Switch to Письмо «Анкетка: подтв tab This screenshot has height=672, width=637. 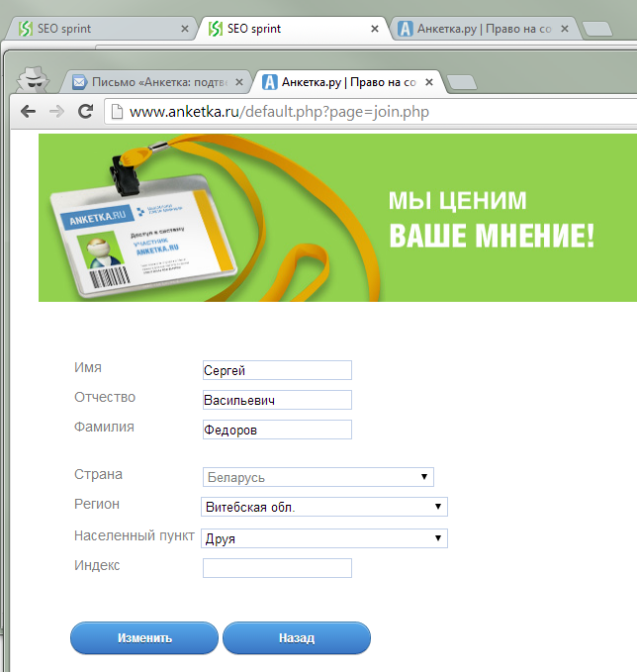(x=155, y=82)
